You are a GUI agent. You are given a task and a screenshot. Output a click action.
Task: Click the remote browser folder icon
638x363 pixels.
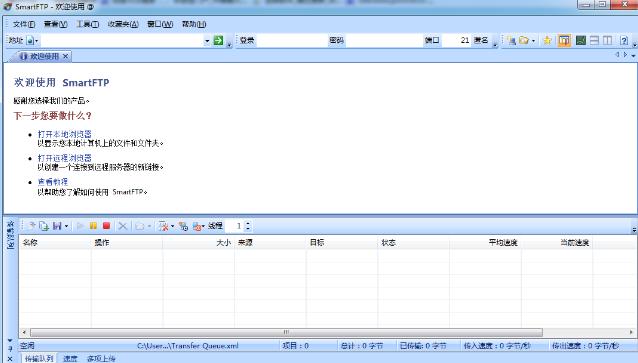coord(524,40)
